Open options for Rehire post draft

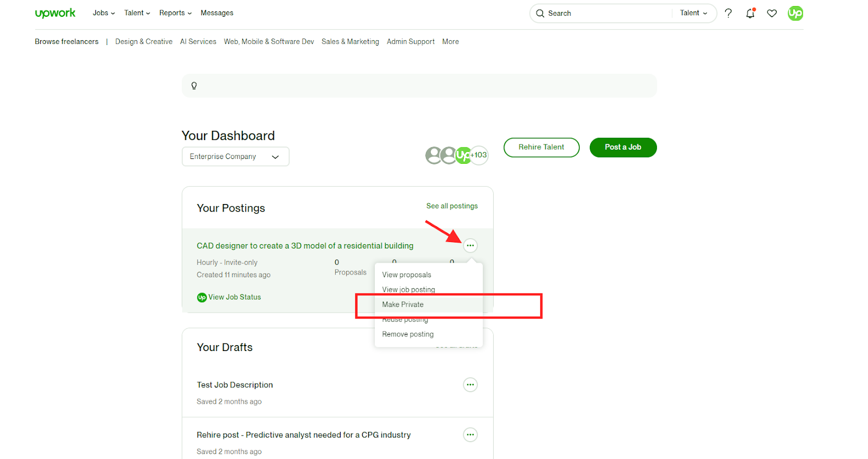point(470,435)
